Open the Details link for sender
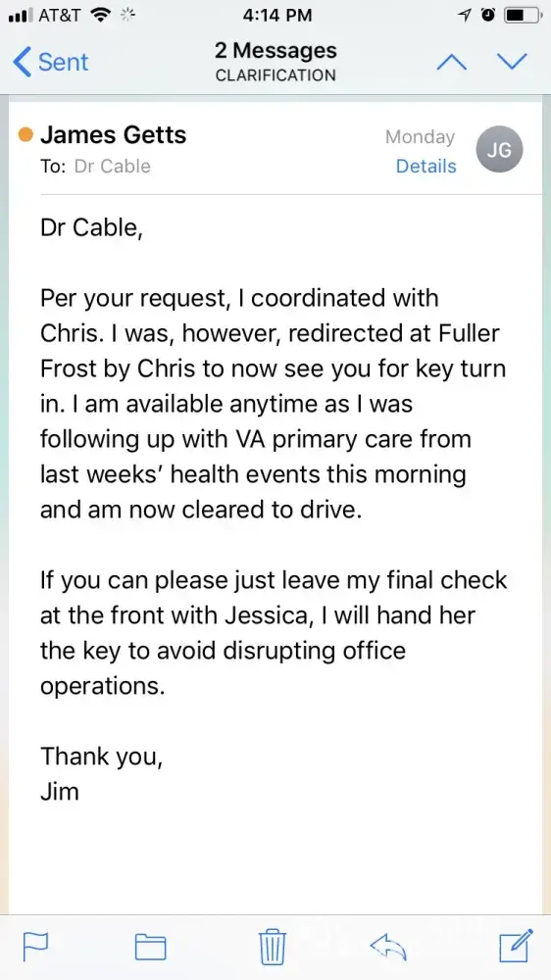The image size is (551, 980). point(426,167)
